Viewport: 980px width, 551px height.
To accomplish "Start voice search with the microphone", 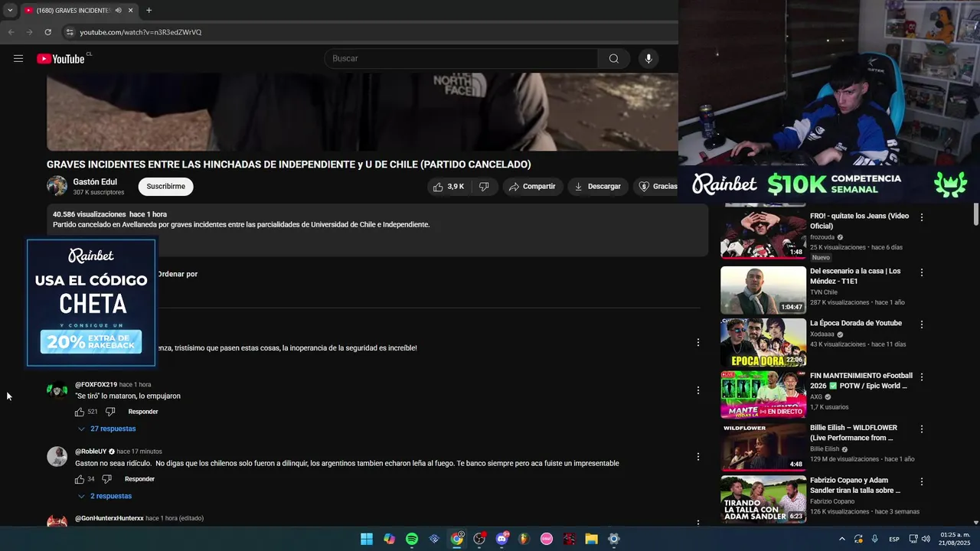I will [648, 59].
